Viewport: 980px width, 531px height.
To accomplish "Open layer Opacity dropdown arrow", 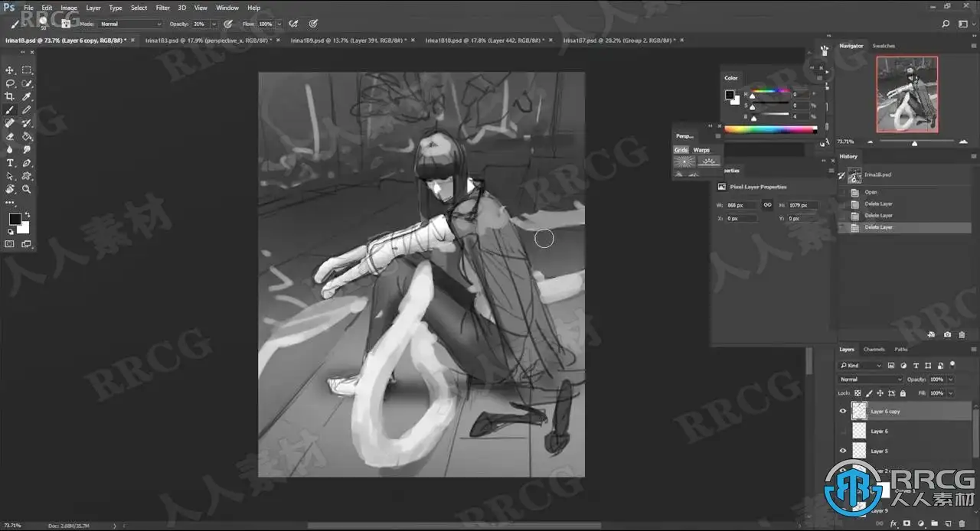I will (951, 380).
